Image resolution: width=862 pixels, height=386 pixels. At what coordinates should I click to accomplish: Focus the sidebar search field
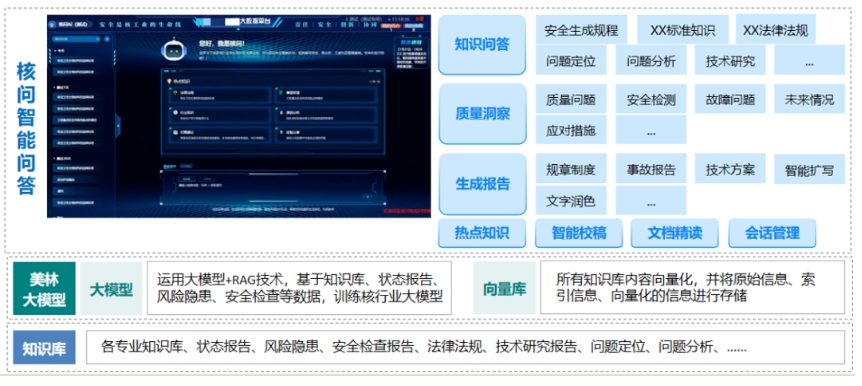[x=76, y=39]
